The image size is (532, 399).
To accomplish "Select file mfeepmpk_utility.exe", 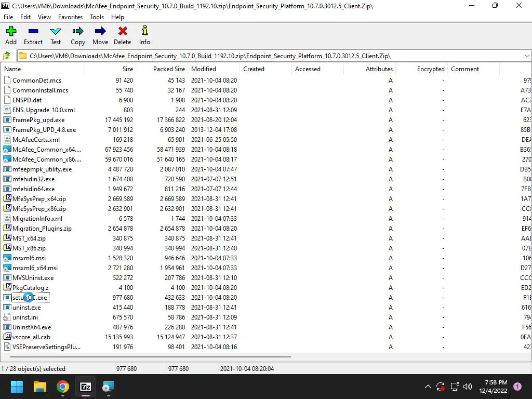I will pos(42,169).
